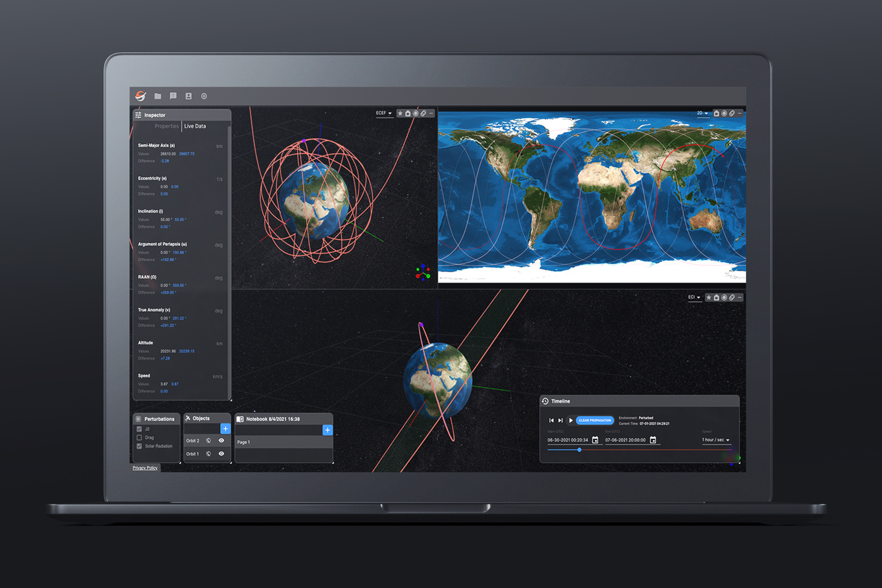Viewport: 882px width, 588px height.
Task: Minimize the 2D map view with the dash icon
Action: 740,113
